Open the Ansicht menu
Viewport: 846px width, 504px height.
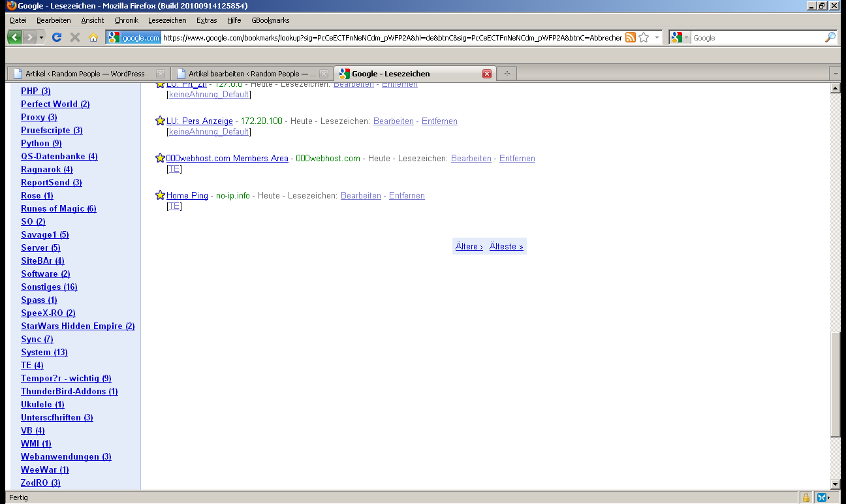coord(93,20)
